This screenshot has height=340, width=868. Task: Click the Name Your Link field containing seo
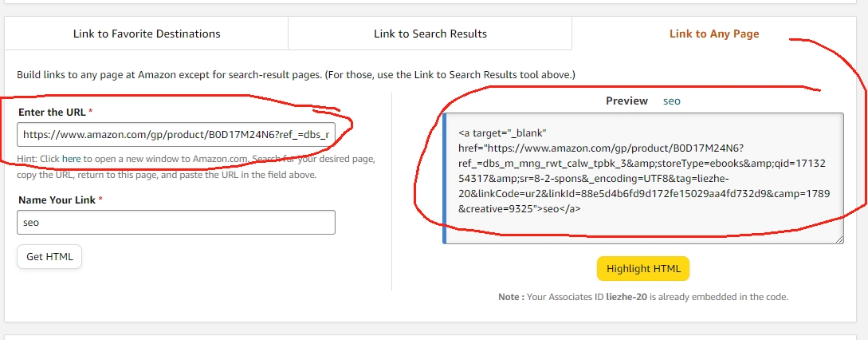coord(176,223)
